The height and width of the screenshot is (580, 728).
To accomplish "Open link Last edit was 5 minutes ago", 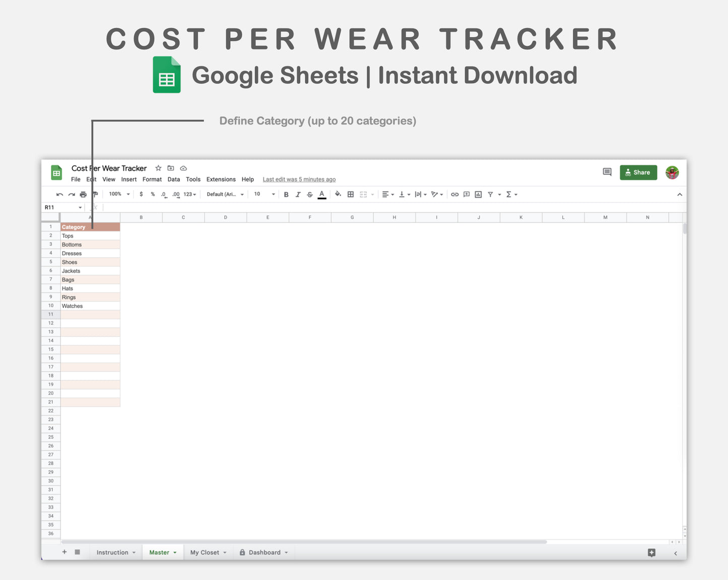I will (299, 179).
